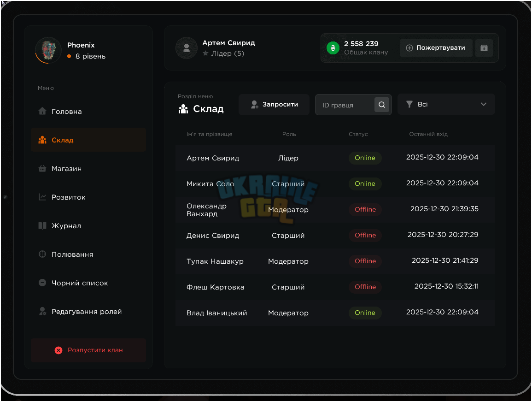
Task: Select the Склад menu item
Action: (x=88, y=140)
